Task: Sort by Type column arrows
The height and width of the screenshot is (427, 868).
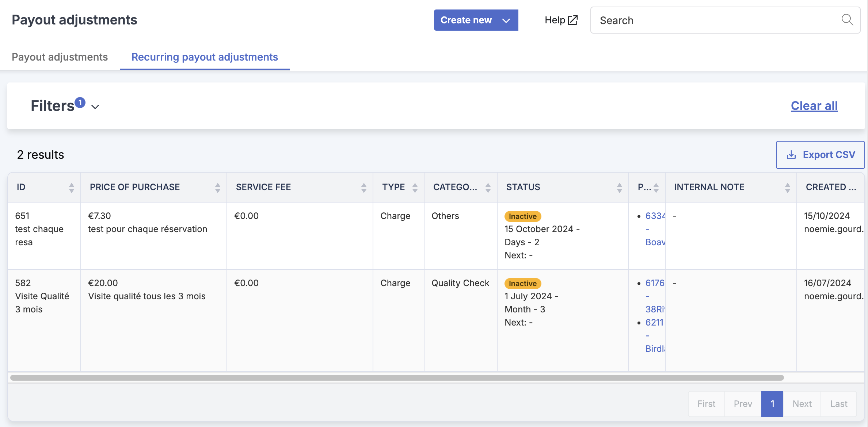Action: [415, 188]
